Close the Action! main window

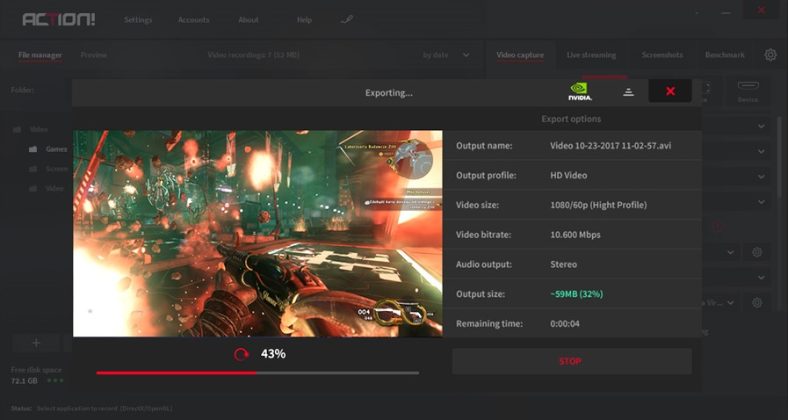[762, 10]
